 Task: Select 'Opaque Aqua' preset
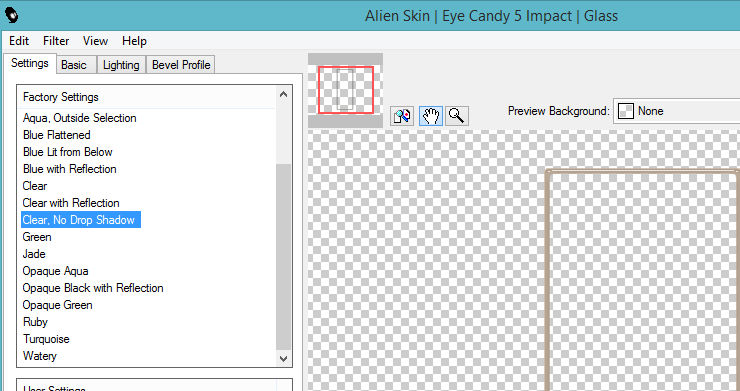click(x=55, y=271)
